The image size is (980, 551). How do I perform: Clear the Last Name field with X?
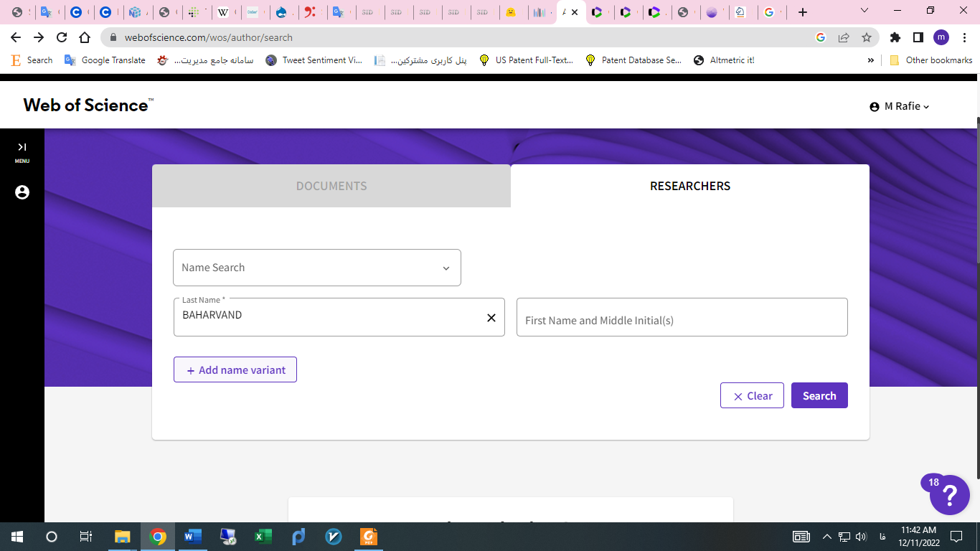pyautogui.click(x=491, y=318)
